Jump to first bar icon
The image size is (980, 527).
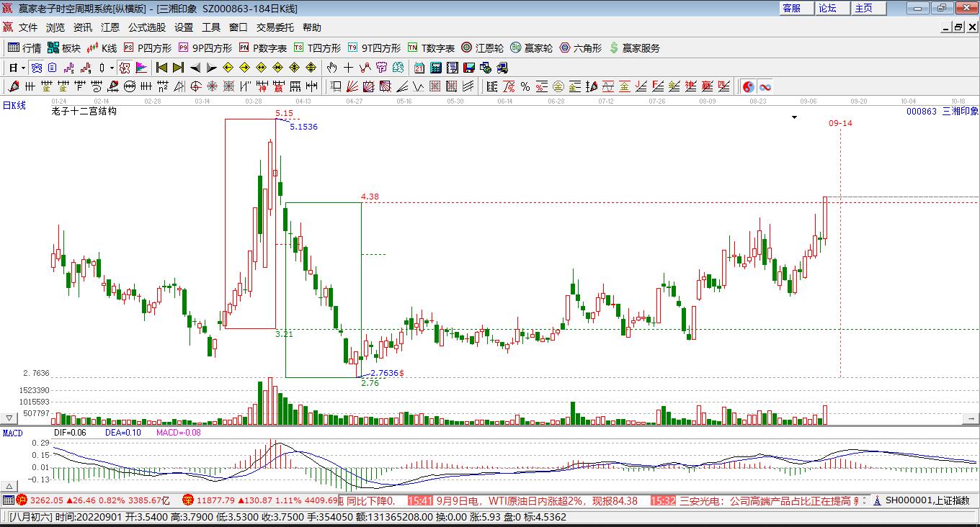pyautogui.click(x=162, y=68)
